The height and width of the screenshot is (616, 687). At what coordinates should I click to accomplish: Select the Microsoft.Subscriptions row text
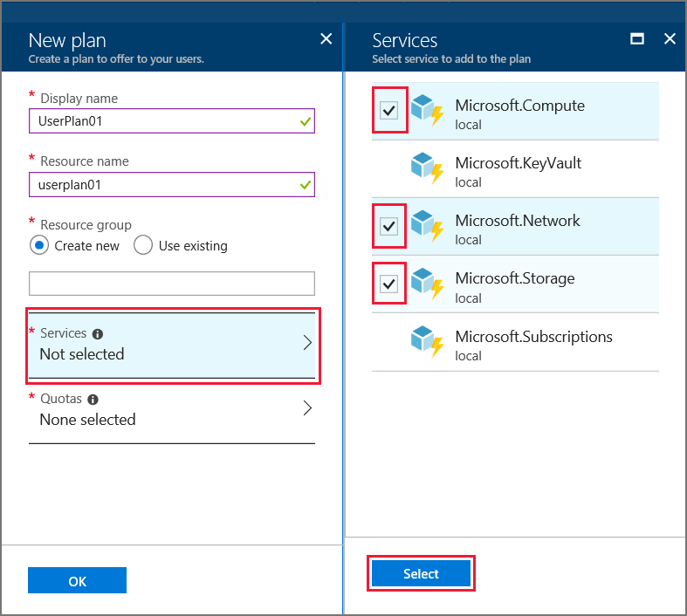[533, 337]
